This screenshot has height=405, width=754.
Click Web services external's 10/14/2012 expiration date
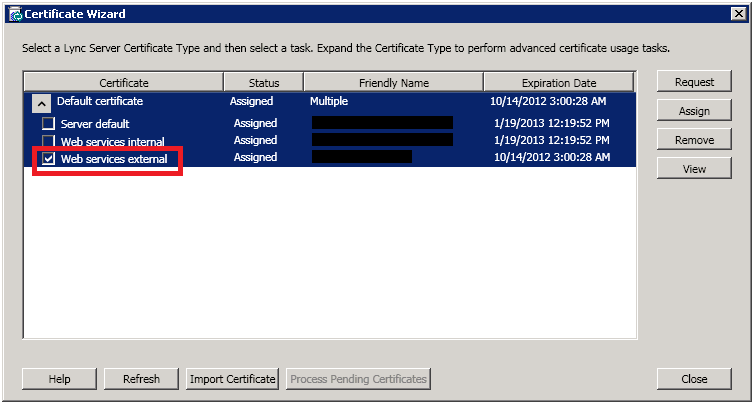pyautogui.click(x=552, y=157)
